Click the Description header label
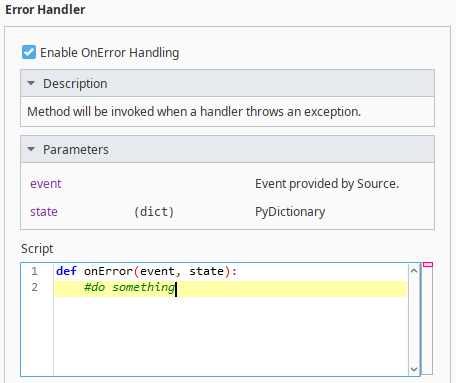456x383 pixels. click(x=75, y=83)
